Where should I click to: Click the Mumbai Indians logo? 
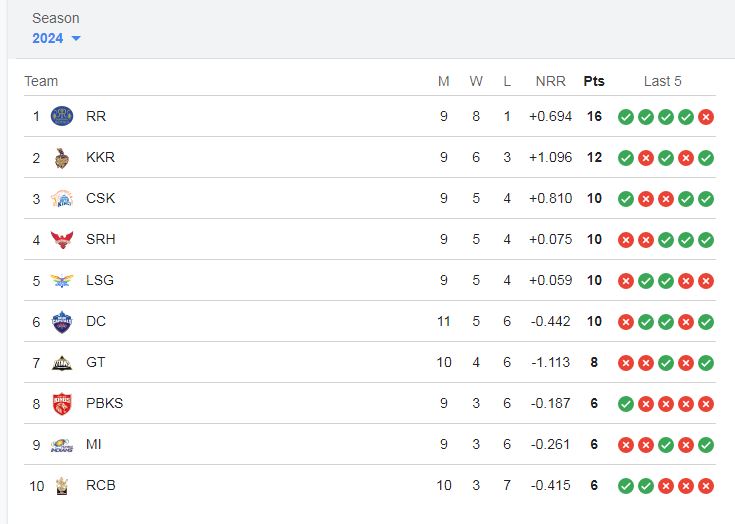click(x=62, y=445)
